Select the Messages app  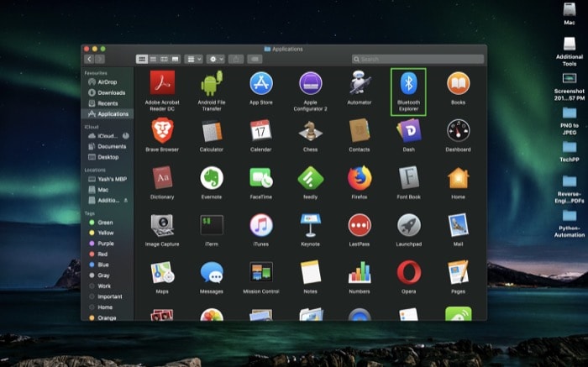click(212, 273)
